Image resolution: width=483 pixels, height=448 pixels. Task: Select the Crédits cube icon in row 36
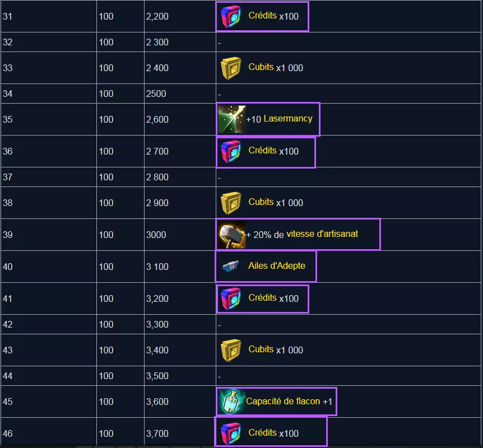(231, 151)
